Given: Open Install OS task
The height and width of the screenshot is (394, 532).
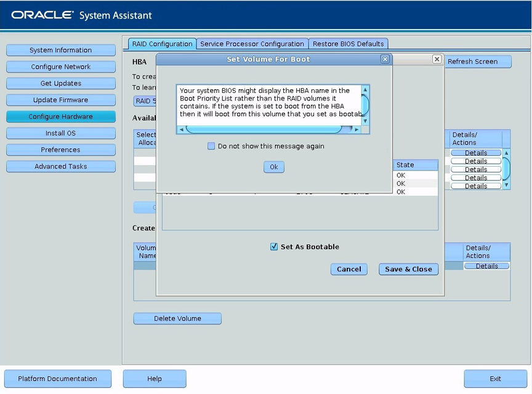Looking at the screenshot, I should [61, 134].
